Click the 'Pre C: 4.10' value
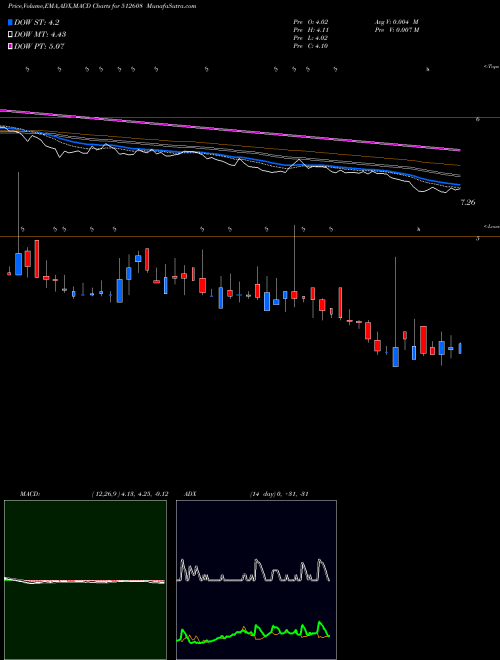 coord(311,46)
